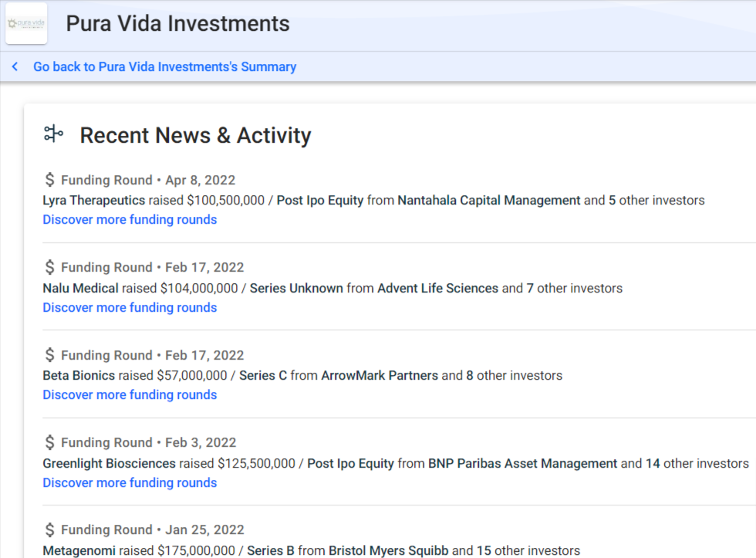Open the Greenlight Biosciences company link

pyautogui.click(x=110, y=463)
